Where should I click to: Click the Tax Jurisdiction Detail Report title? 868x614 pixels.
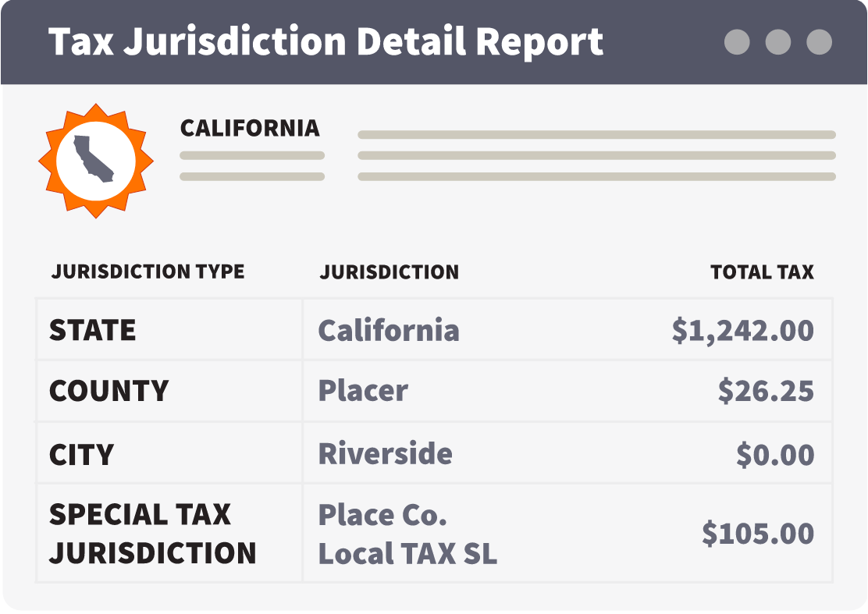[325, 41]
